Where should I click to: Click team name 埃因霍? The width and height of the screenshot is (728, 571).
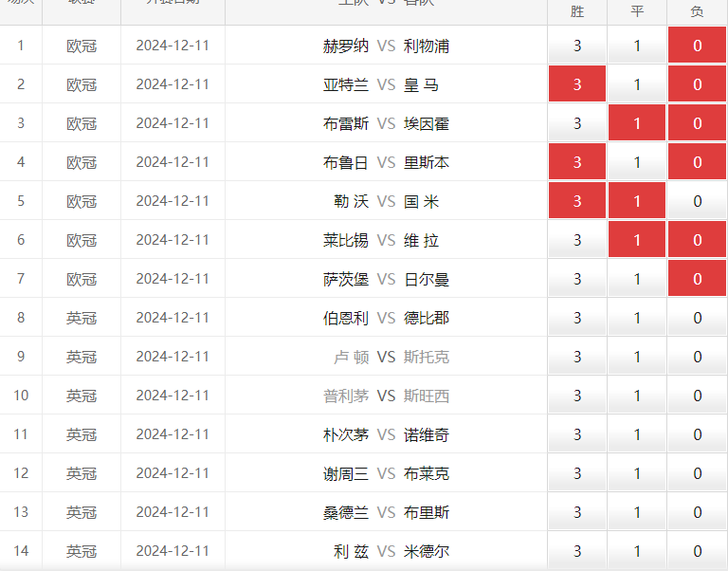[427, 123]
